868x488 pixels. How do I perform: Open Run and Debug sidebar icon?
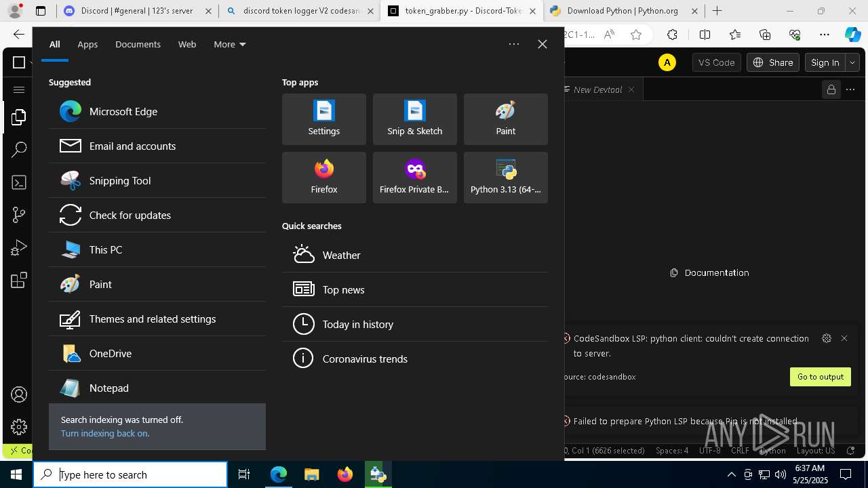[19, 247]
